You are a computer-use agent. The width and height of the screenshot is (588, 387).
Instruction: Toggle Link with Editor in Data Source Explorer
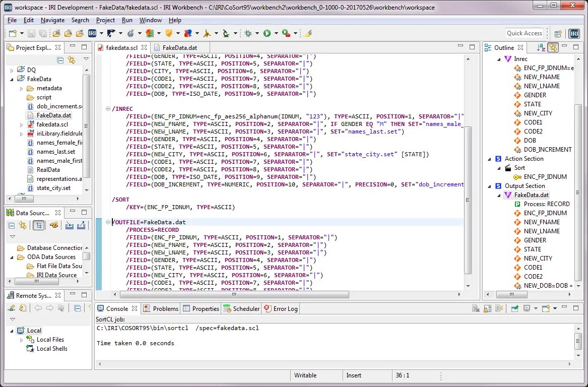tap(23, 225)
